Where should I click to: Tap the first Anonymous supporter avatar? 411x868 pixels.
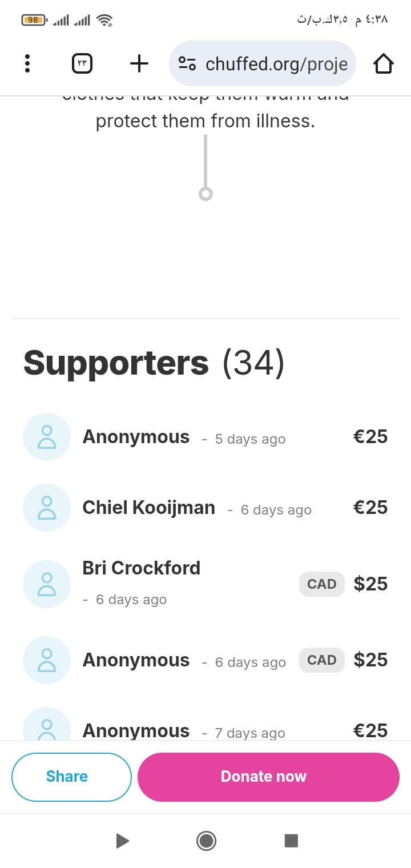coord(47,437)
